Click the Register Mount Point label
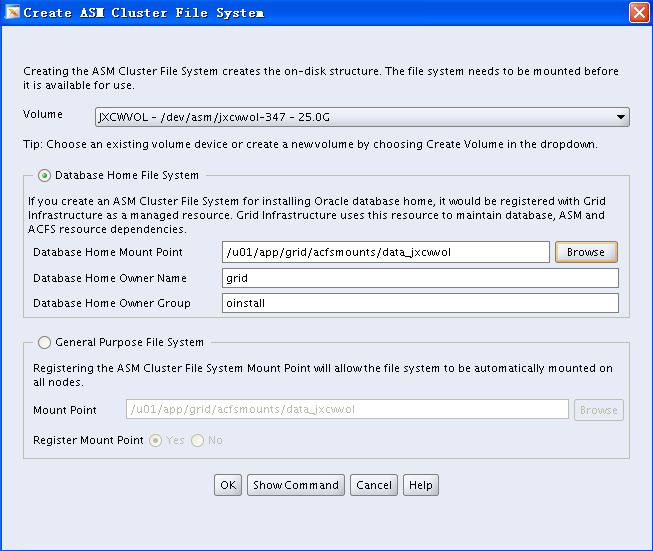 pyautogui.click(x=88, y=440)
